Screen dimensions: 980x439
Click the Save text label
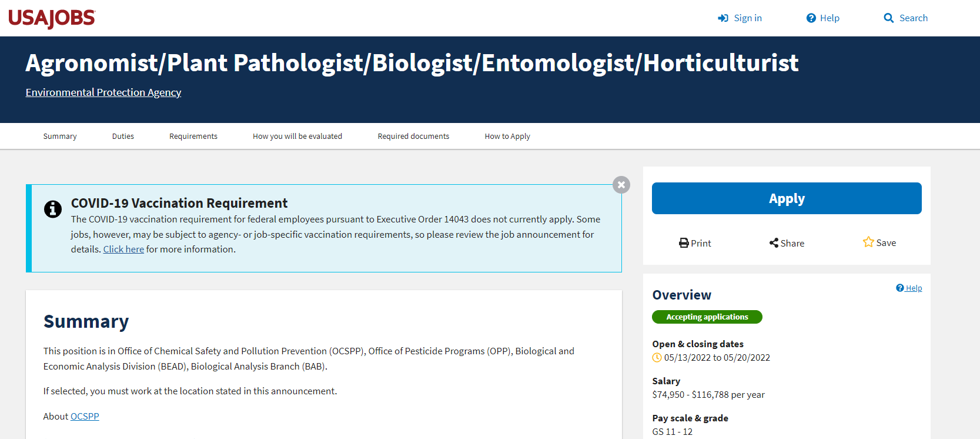click(x=886, y=242)
